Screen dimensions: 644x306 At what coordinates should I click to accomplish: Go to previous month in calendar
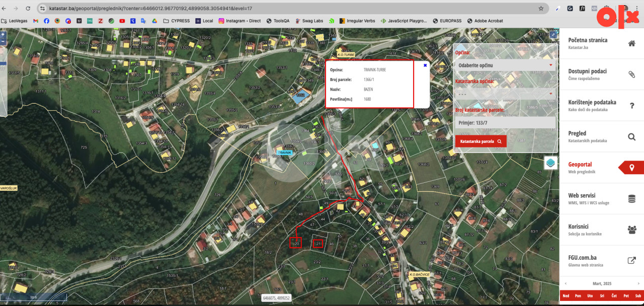565,283
